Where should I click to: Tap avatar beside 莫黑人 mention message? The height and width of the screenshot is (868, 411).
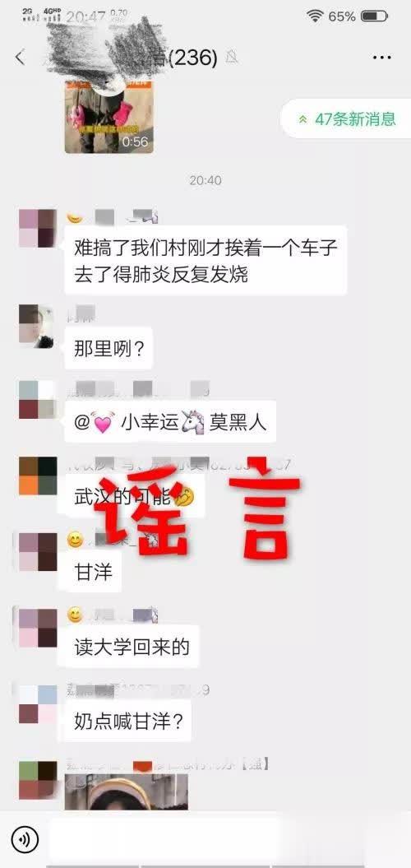(38, 400)
